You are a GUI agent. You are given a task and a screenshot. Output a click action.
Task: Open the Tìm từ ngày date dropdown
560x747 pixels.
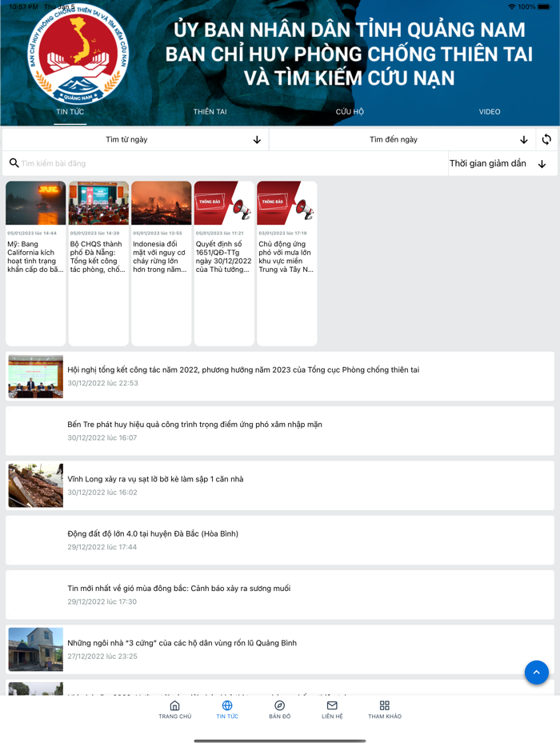[x=135, y=140]
